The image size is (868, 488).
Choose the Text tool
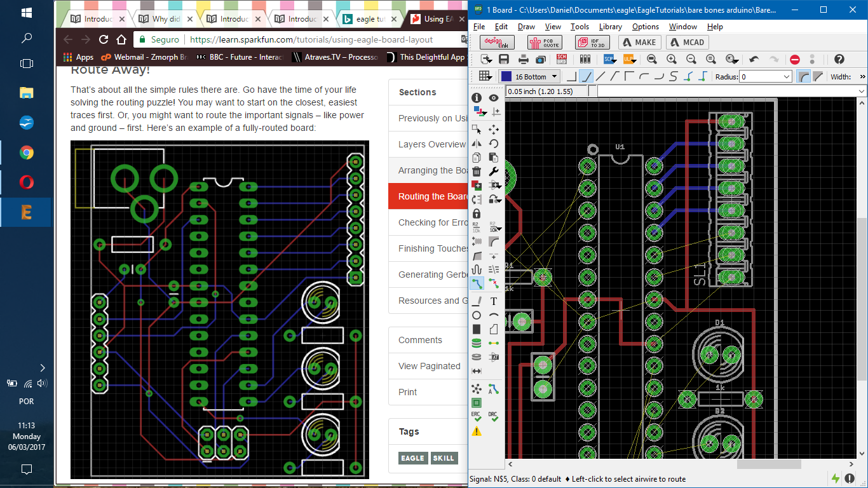(x=494, y=301)
